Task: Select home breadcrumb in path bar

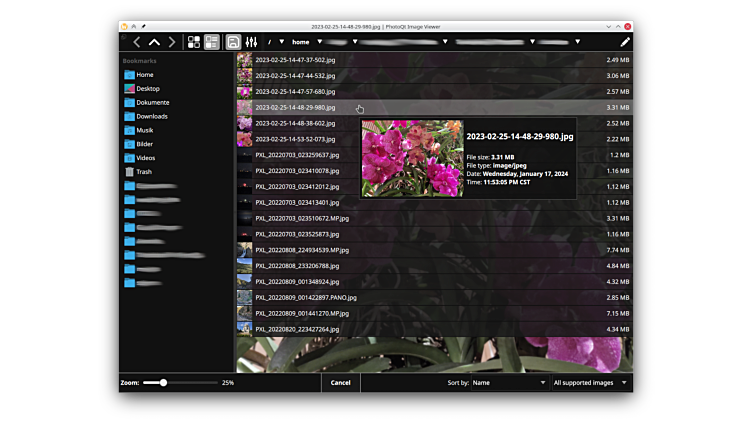Action: (300, 42)
